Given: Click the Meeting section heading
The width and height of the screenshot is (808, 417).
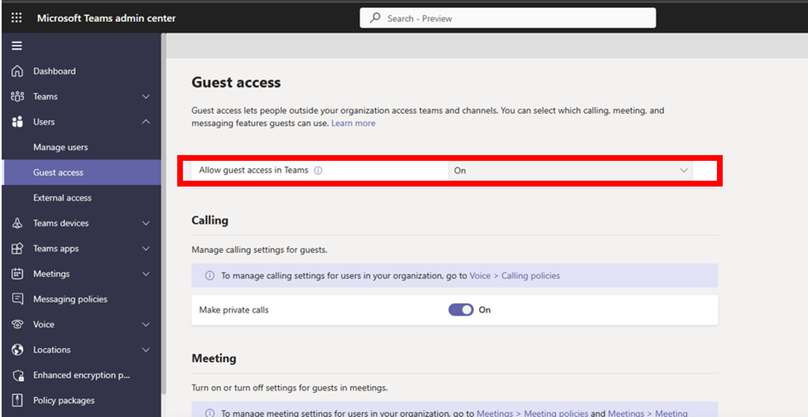Looking at the screenshot, I should (x=214, y=358).
